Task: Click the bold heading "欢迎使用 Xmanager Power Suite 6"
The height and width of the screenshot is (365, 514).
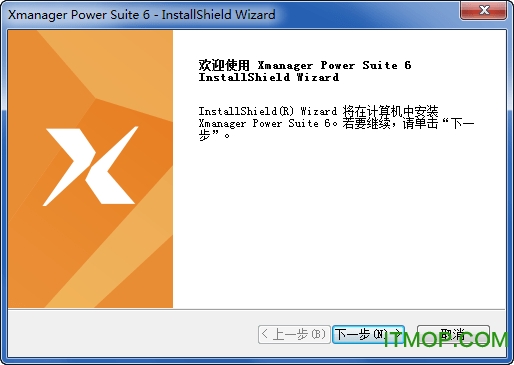Action: [305, 65]
